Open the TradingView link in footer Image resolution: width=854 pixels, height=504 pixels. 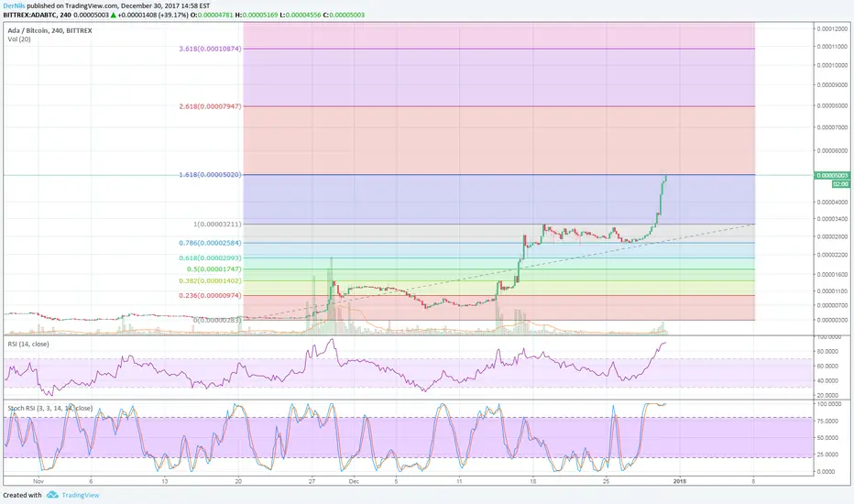80,495
